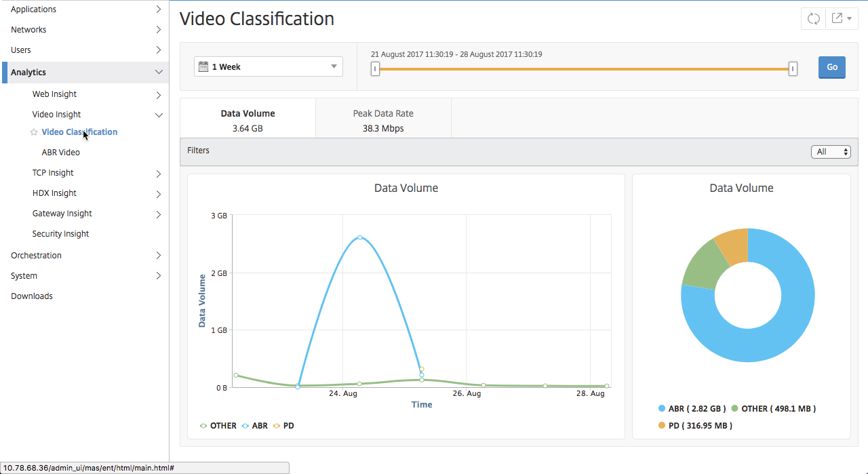Expand the Users menu chevron

(x=159, y=50)
